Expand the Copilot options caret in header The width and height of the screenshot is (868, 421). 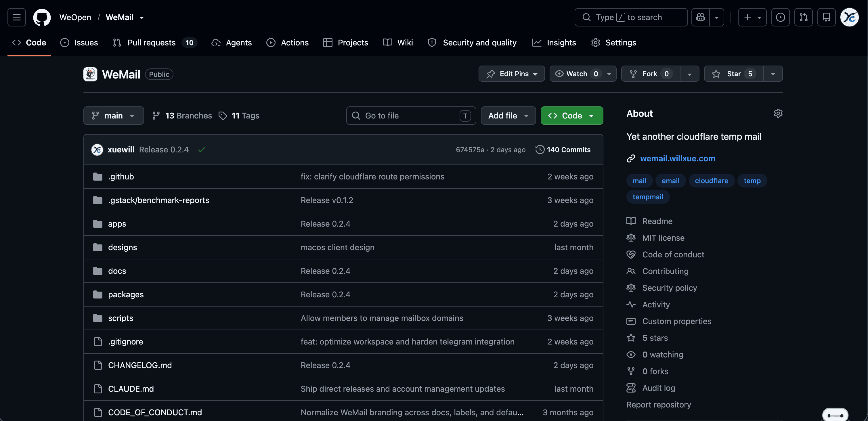point(717,17)
